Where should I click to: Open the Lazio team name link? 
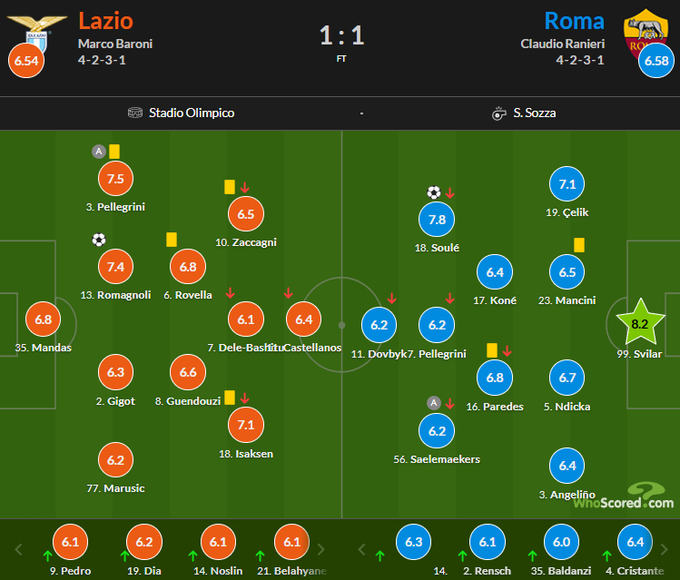point(105,21)
